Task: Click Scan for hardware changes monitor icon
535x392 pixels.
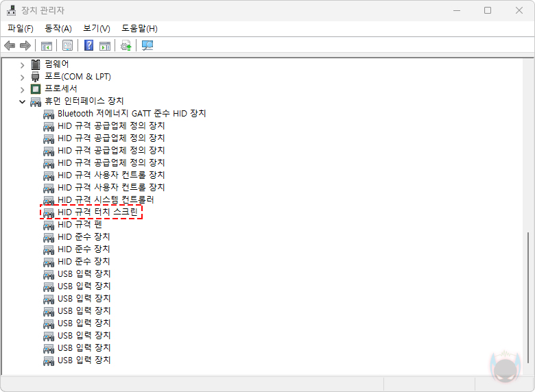Action: [x=147, y=45]
